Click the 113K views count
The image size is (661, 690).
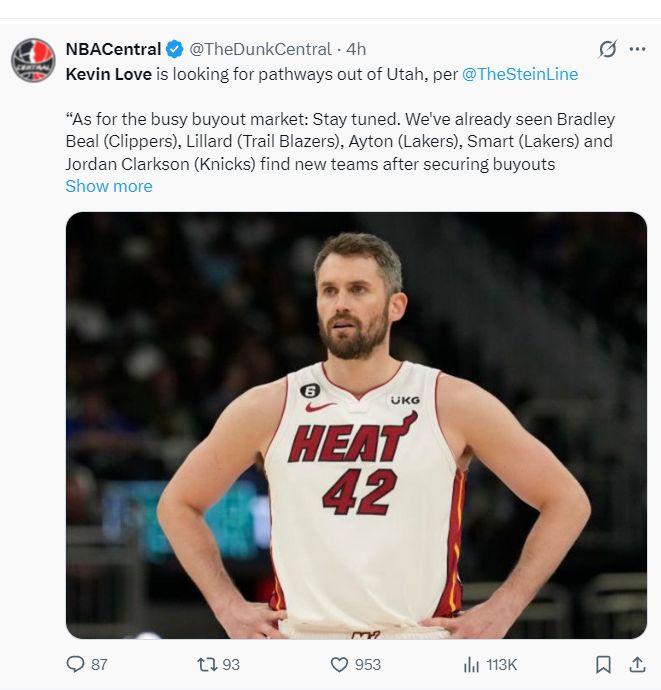(x=501, y=664)
